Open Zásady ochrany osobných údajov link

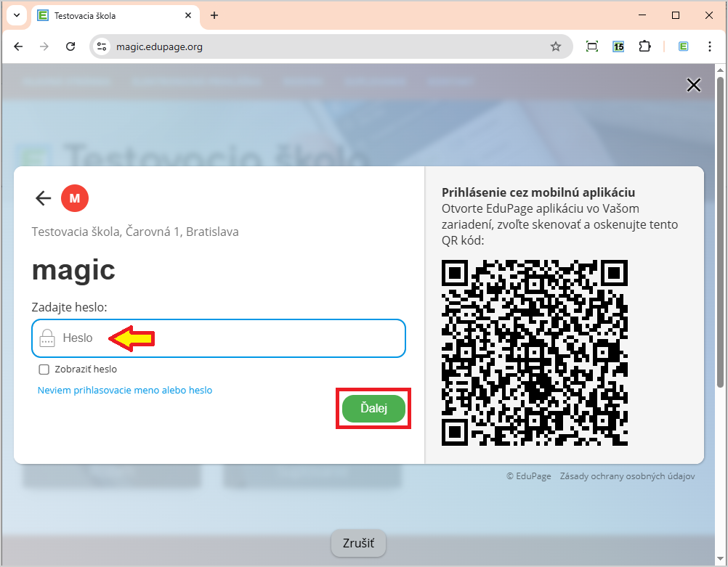[x=627, y=477]
